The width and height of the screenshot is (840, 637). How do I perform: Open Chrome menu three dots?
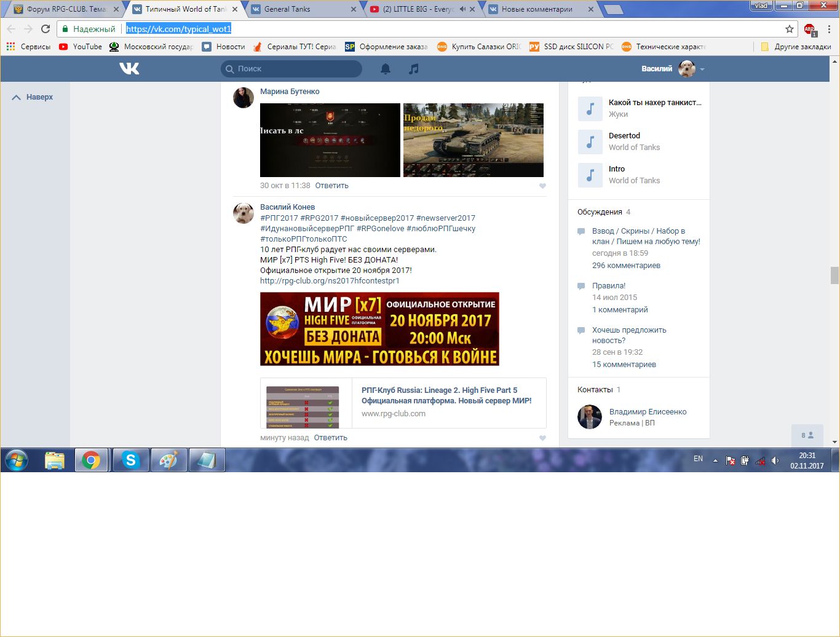[829, 29]
